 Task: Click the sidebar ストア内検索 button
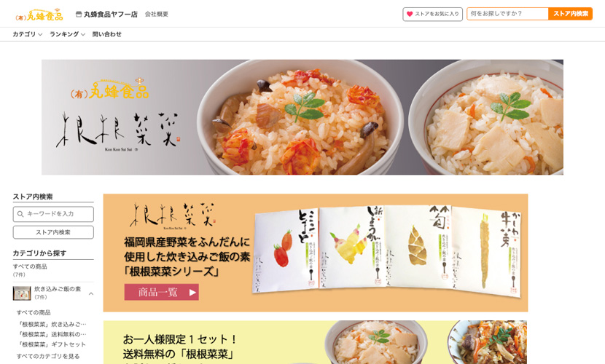(x=53, y=232)
